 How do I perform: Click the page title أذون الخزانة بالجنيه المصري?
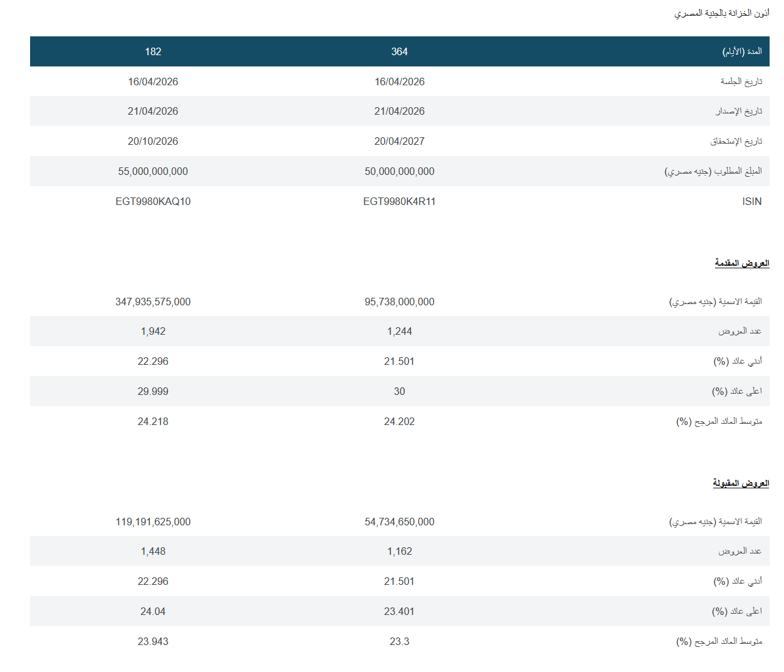pos(721,13)
